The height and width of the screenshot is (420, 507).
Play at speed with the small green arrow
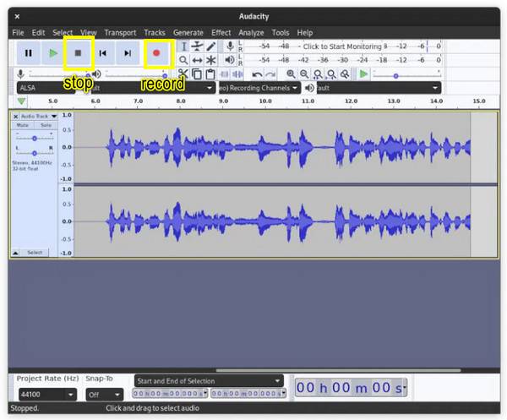click(x=363, y=74)
